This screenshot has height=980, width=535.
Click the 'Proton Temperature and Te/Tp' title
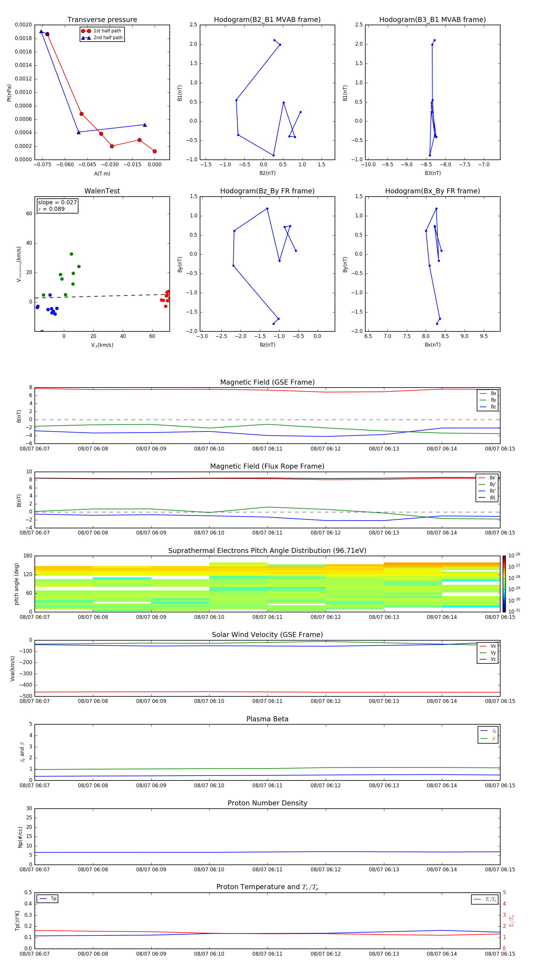point(267,887)
